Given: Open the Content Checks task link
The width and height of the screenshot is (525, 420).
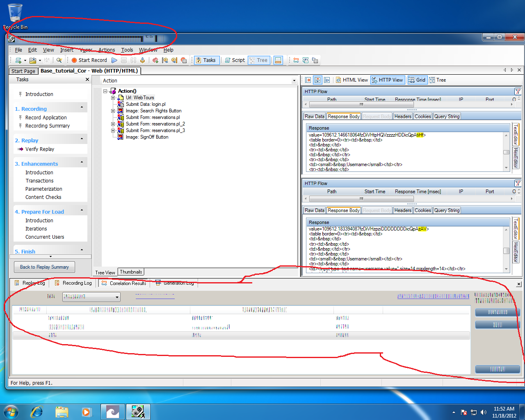Looking at the screenshot, I should [x=43, y=197].
